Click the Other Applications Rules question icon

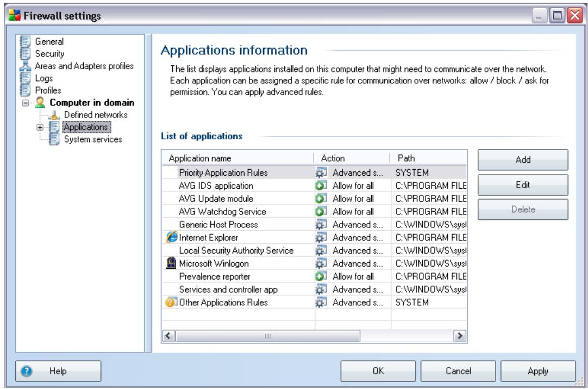click(171, 302)
